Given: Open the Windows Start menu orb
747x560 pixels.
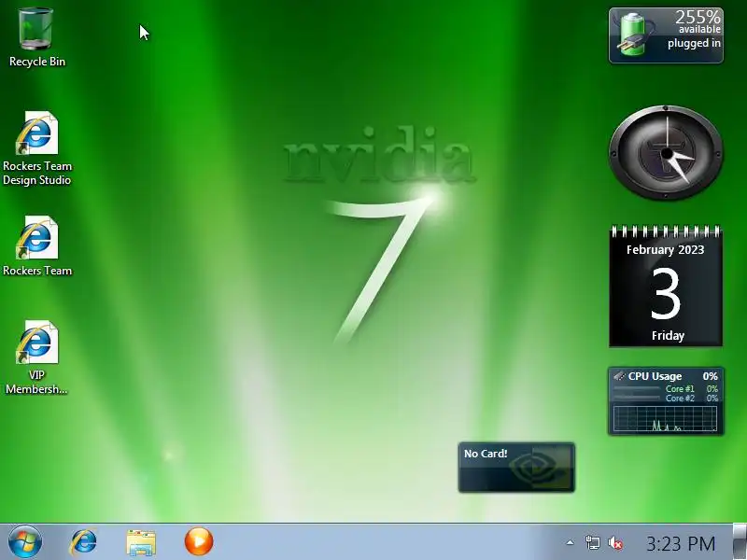Looking at the screenshot, I should [x=25, y=542].
